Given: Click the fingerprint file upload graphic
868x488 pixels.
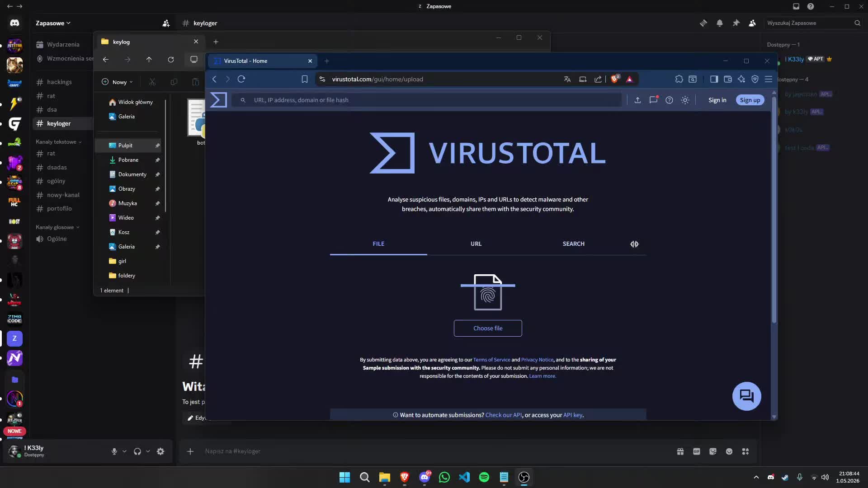Looking at the screenshot, I should click(488, 292).
